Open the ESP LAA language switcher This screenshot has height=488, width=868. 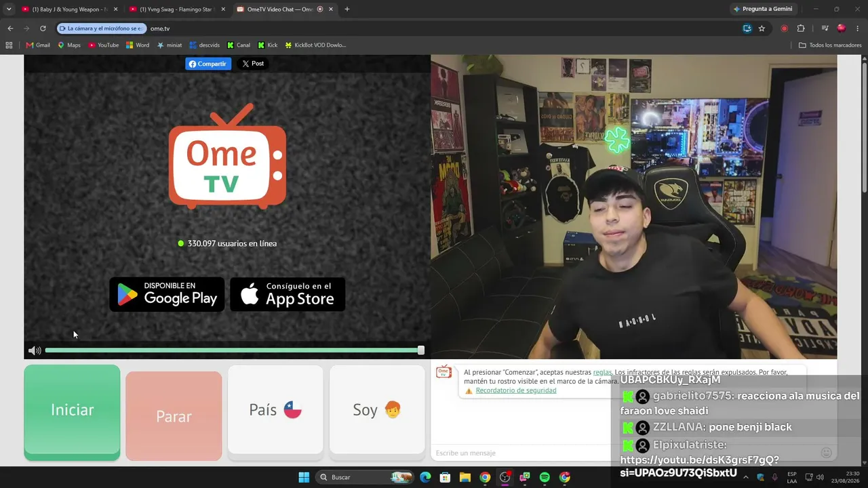[x=792, y=477]
